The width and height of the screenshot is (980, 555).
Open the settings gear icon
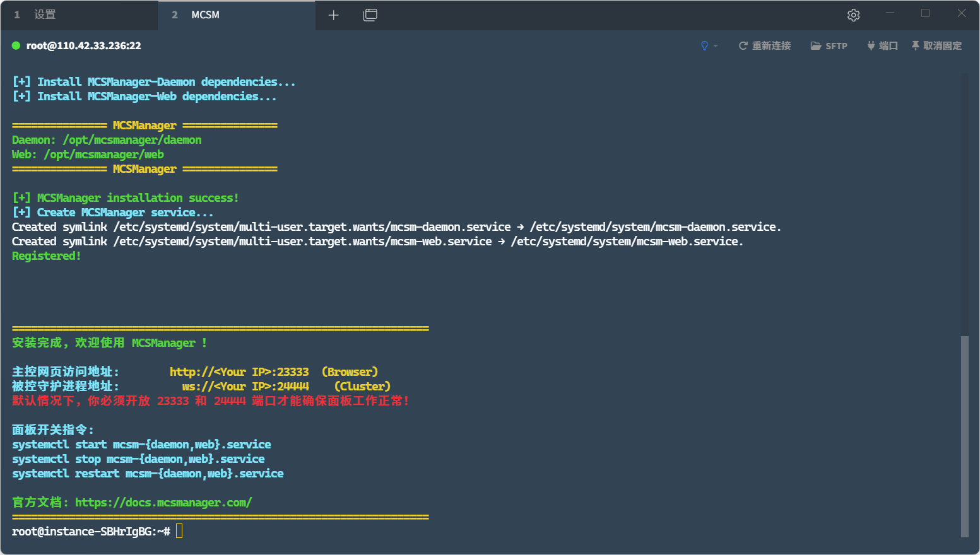tap(853, 15)
